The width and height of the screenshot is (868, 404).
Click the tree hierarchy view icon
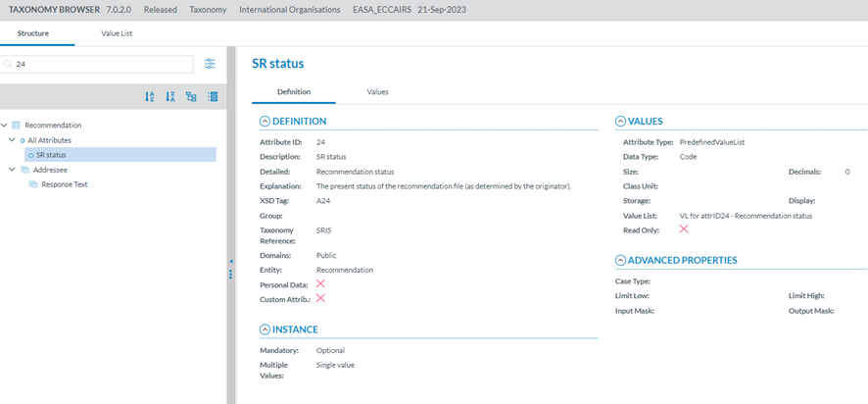pyautogui.click(x=191, y=97)
